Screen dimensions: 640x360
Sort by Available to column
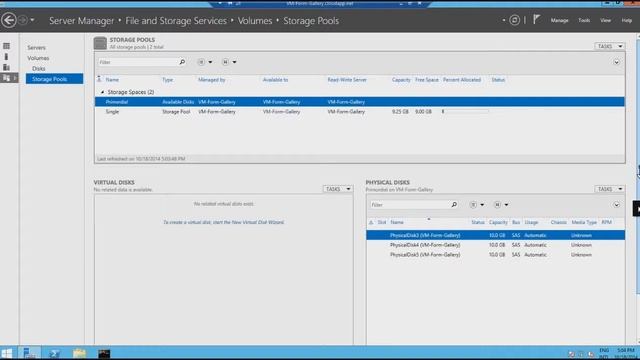pyautogui.click(x=276, y=80)
